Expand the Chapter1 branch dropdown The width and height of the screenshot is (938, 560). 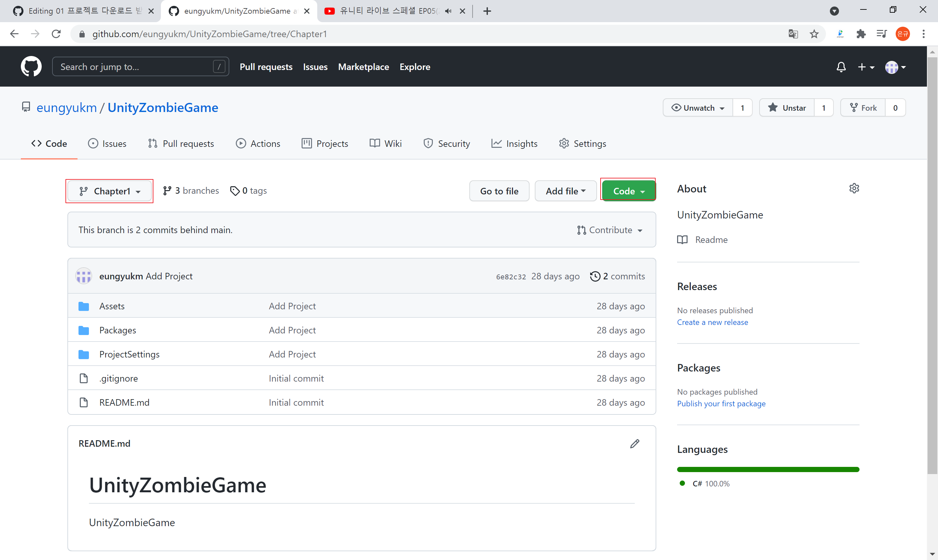click(109, 191)
